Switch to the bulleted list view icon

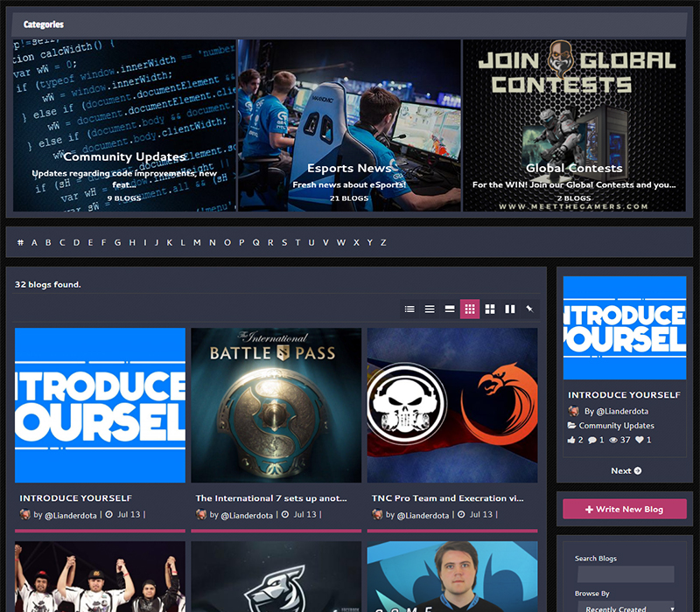tap(409, 309)
